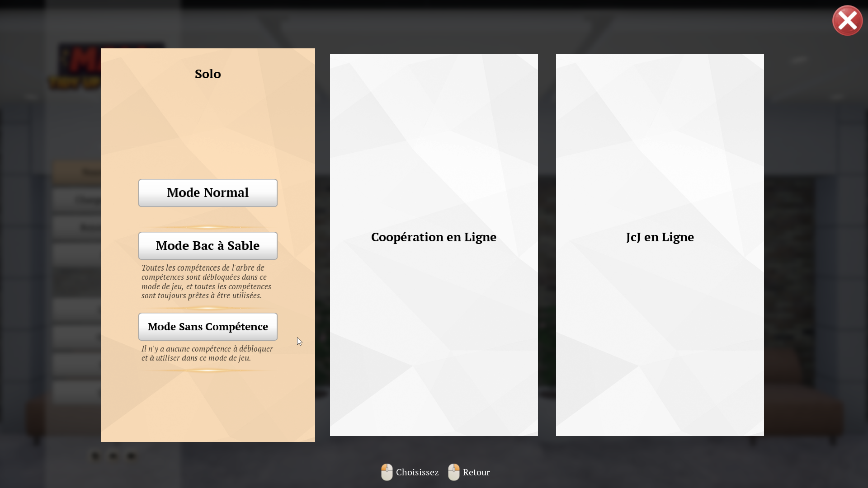Viewport: 868px width, 488px height.
Task: Choose Mode Bac à Sable
Action: (x=208, y=246)
